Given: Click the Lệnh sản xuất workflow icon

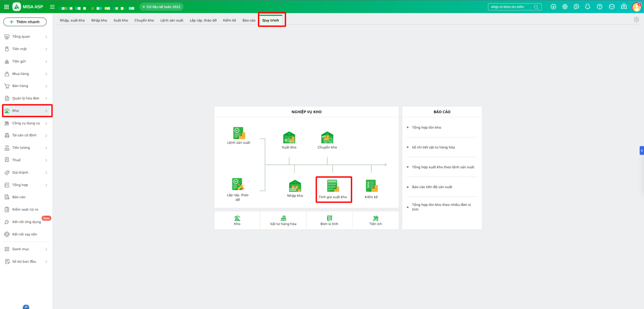Looking at the screenshot, I should tap(239, 133).
